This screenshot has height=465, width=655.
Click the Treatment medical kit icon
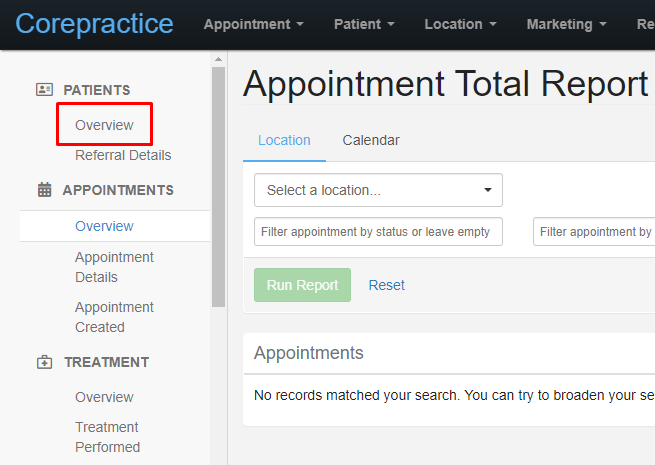click(44, 362)
